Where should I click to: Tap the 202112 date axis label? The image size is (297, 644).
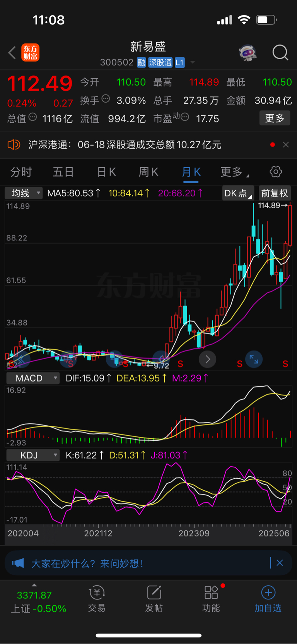(98, 533)
